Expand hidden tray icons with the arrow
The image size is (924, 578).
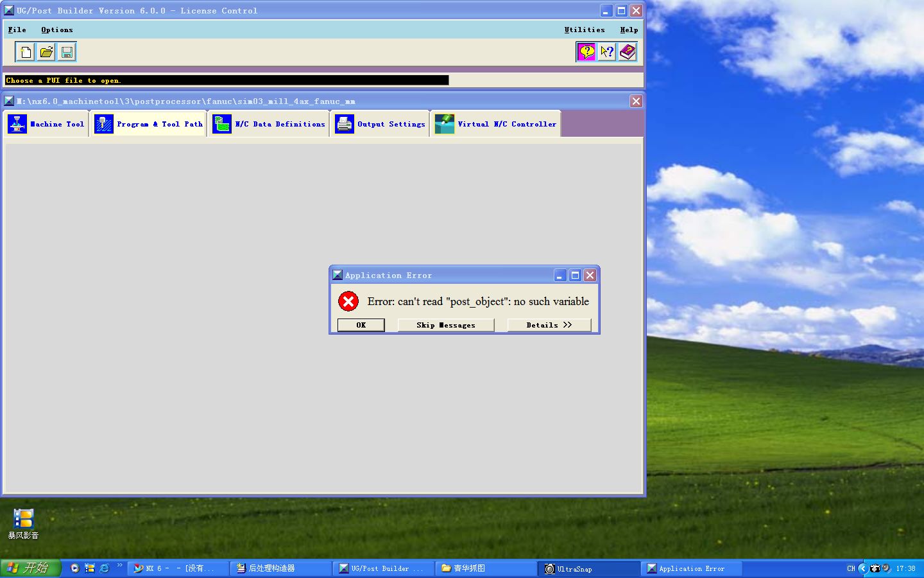click(x=862, y=568)
